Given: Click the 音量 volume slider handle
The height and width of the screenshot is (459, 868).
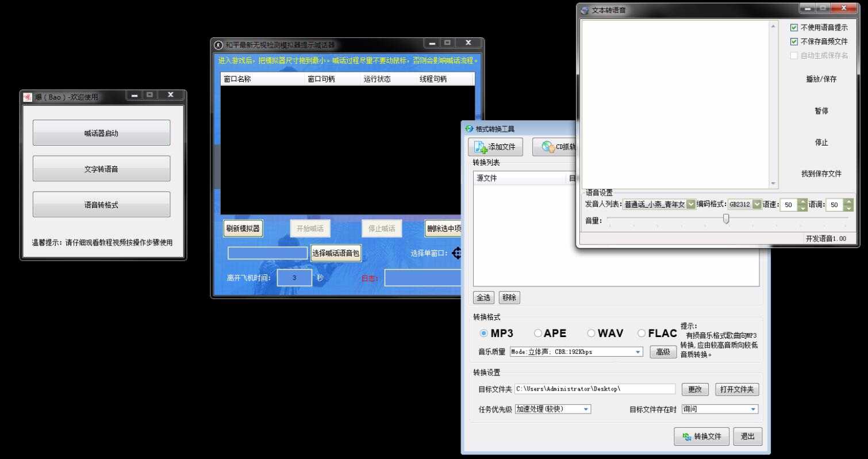Looking at the screenshot, I should point(726,219).
